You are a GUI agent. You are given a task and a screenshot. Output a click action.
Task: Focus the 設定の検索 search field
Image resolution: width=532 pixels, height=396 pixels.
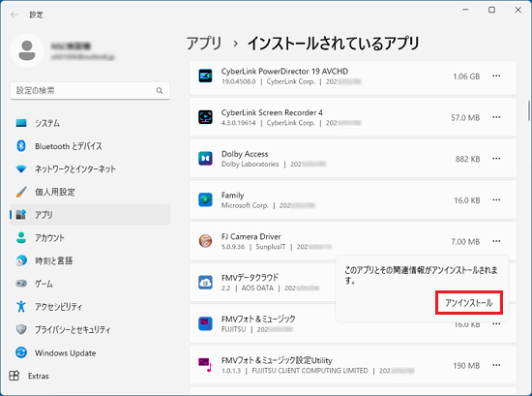pos(90,91)
